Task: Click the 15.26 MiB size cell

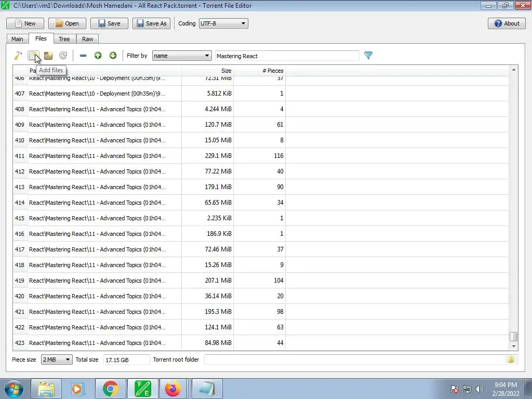Action: [x=207, y=265]
